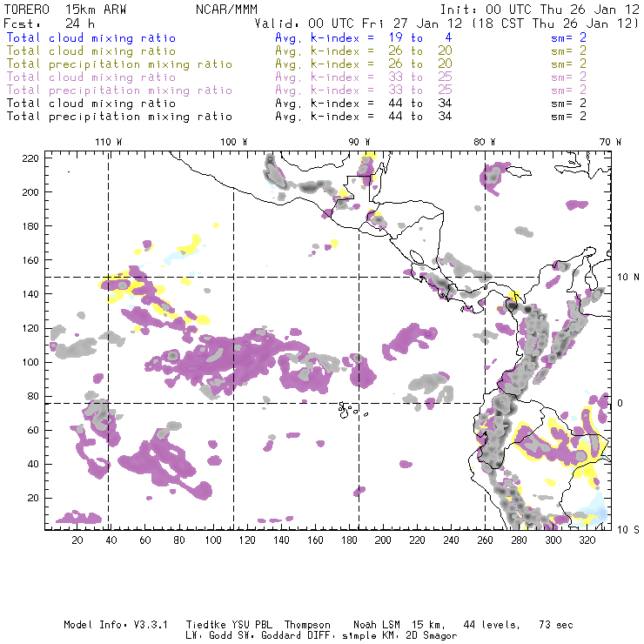Click the "160" tick on the vertical axis

click(30, 260)
